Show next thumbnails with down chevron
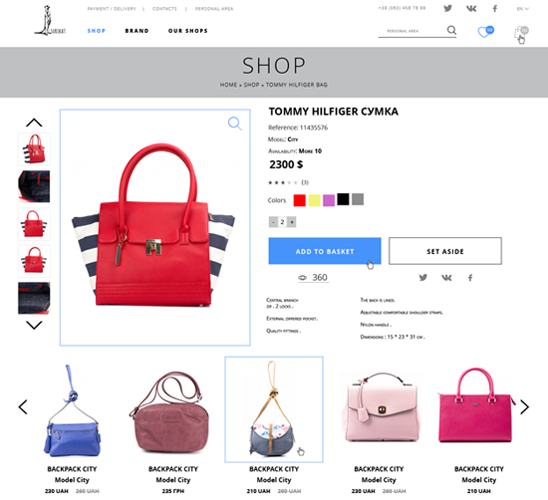The height and width of the screenshot is (500, 548). click(x=34, y=325)
